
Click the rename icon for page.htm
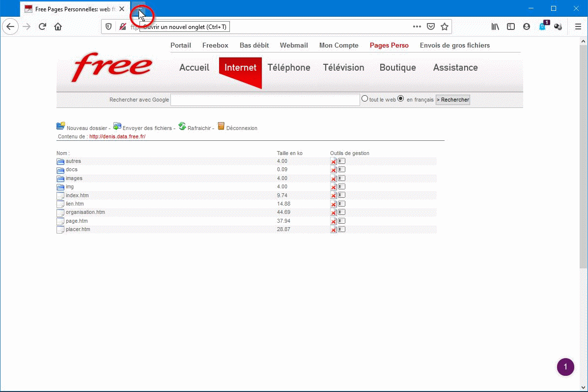point(341,221)
